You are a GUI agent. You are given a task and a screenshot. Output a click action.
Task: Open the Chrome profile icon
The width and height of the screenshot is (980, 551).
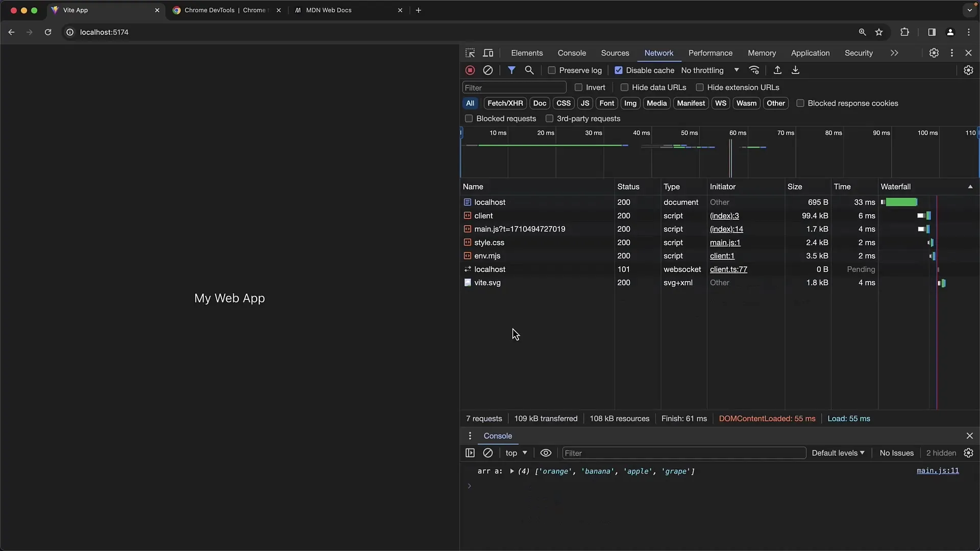pos(950,32)
